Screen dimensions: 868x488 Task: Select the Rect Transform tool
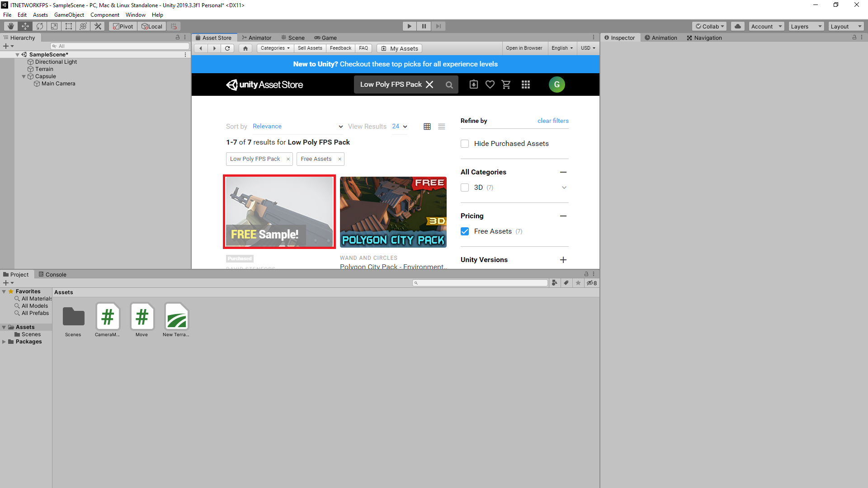tap(68, 26)
